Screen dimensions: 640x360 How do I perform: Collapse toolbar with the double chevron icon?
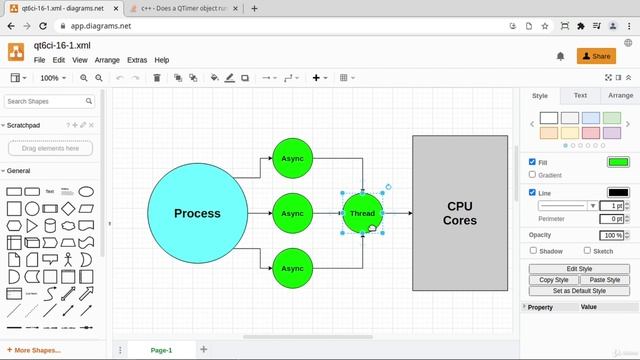pos(629,78)
